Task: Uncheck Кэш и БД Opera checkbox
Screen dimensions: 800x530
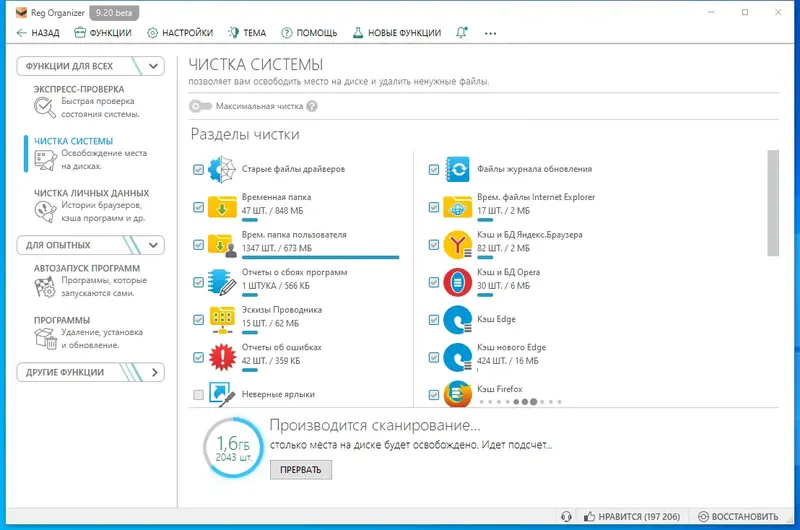Action: pyautogui.click(x=434, y=282)
